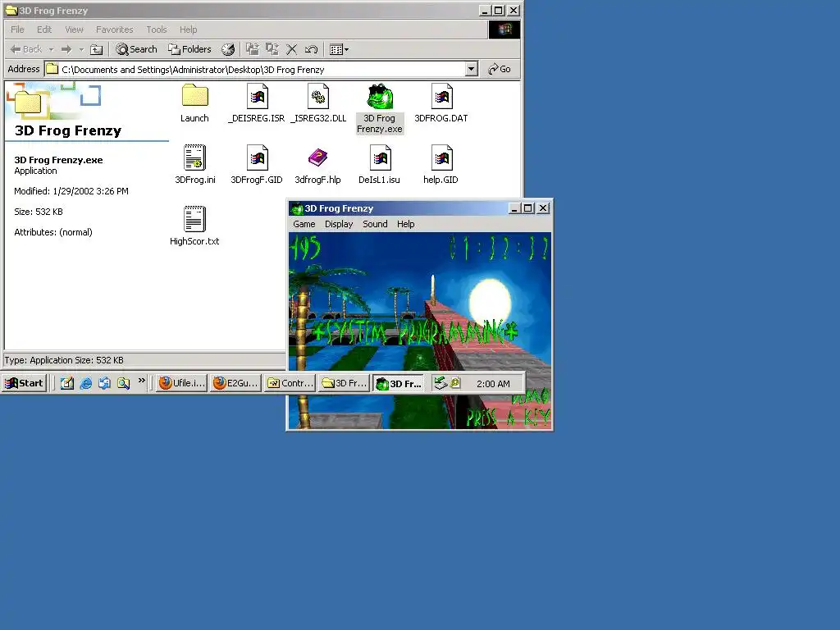Open the Forward history dropdown arrow
Screen dimensions: 840x630
[81, 49]
